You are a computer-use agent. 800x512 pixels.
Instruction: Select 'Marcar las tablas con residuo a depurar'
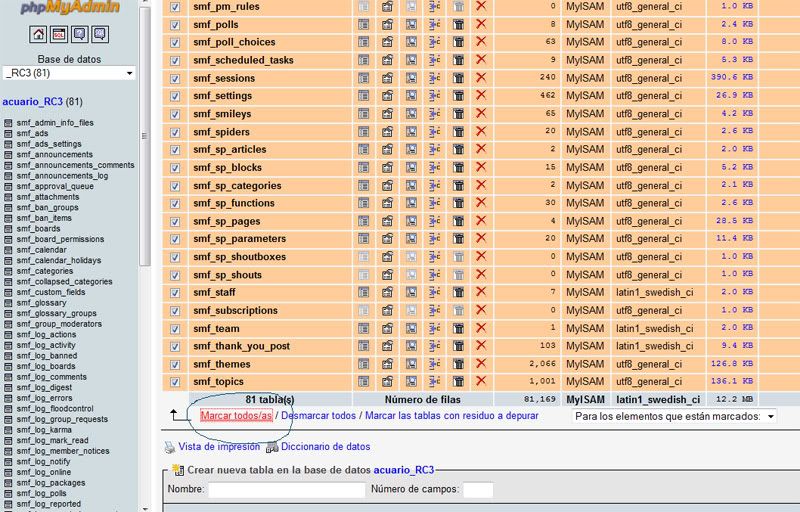tap(452, 416)
